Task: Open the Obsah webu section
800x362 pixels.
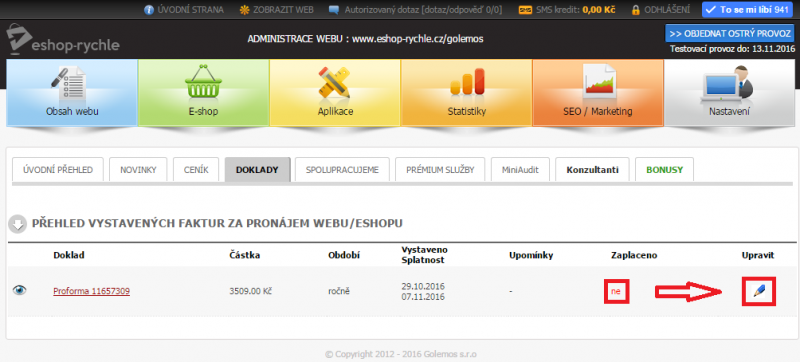Action: click(x=72, y=92)
